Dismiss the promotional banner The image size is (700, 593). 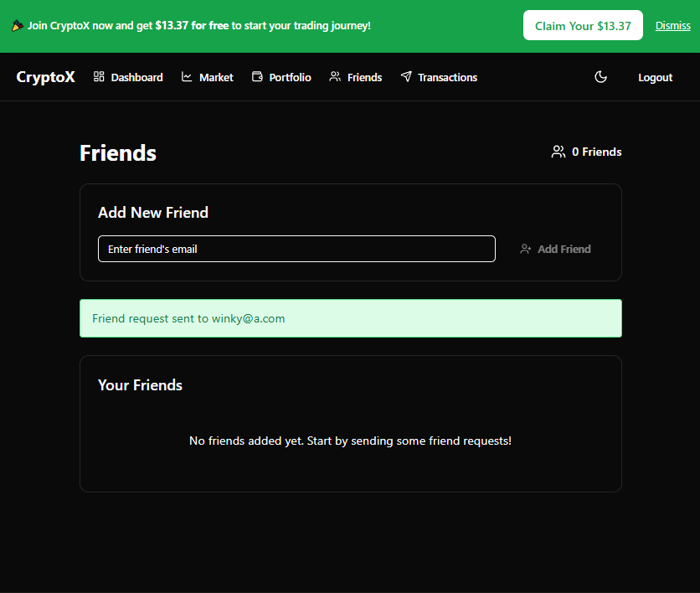coord(672,26)
